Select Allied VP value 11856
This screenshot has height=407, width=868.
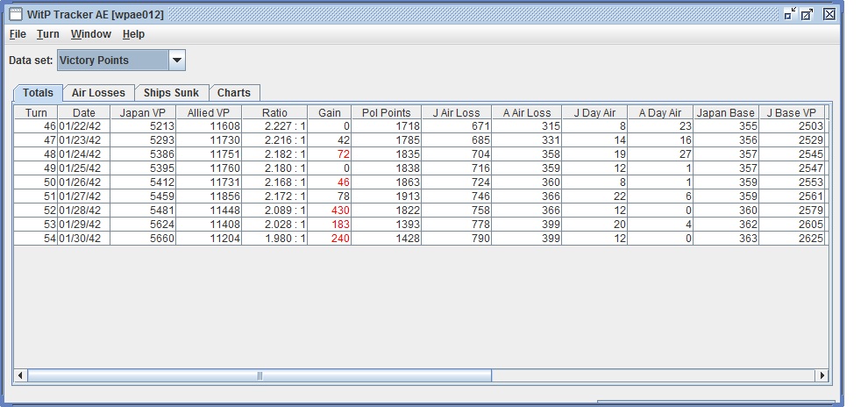[x=209, y=196]
